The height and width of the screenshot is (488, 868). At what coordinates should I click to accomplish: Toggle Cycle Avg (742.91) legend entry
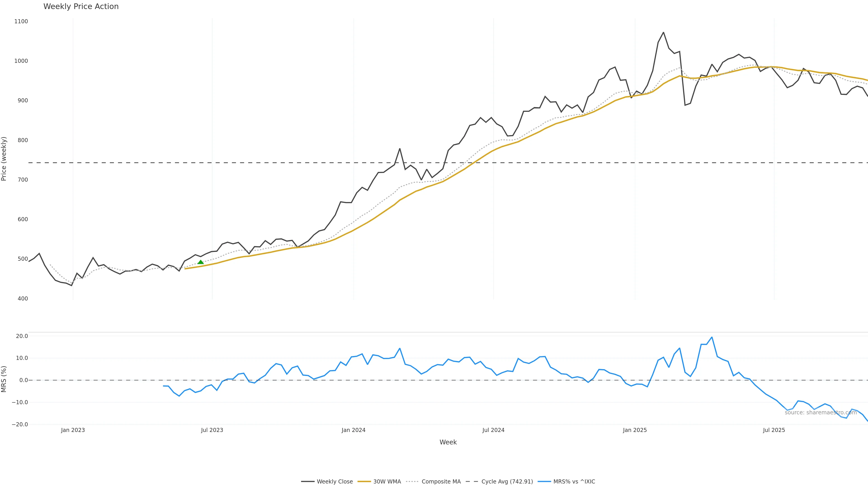507,482
